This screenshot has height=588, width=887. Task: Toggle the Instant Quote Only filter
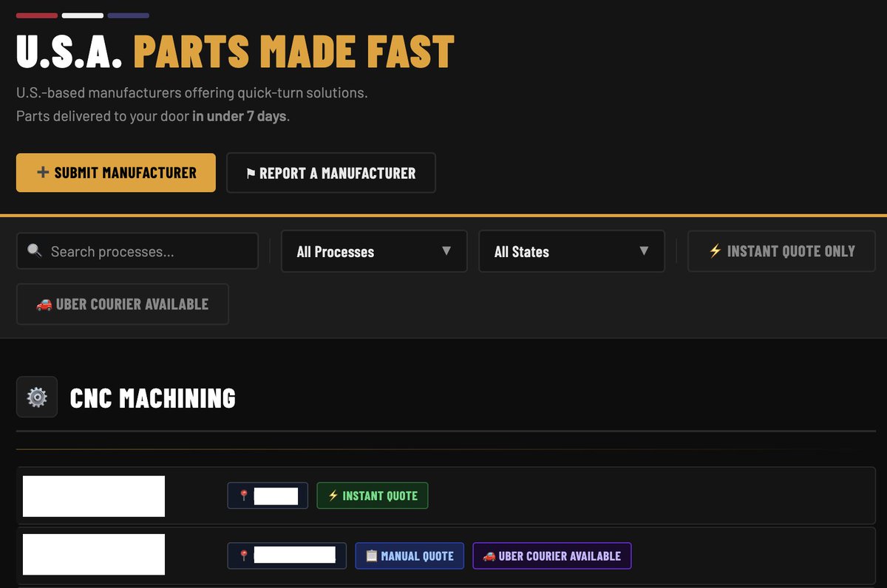pos(781,251)
